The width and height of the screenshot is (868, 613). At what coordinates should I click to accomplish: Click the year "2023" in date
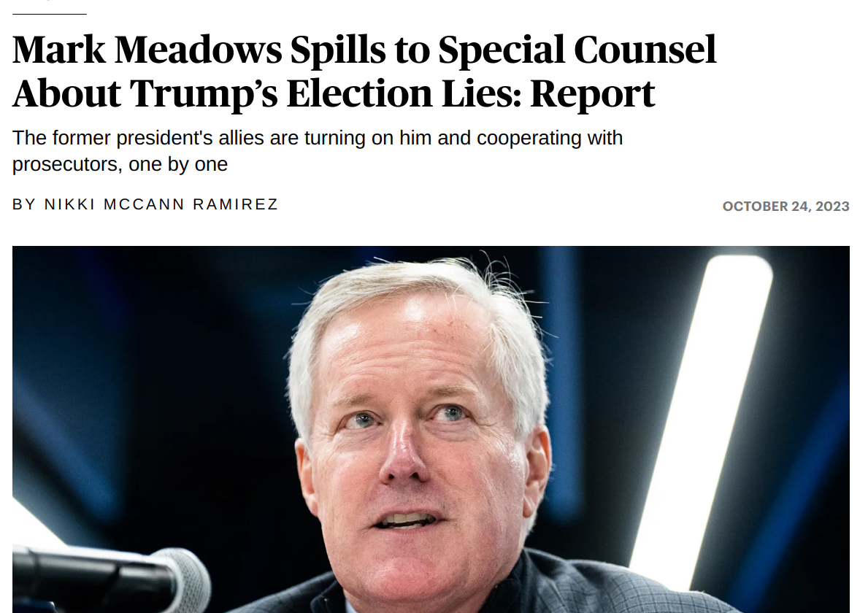(832, 207)
